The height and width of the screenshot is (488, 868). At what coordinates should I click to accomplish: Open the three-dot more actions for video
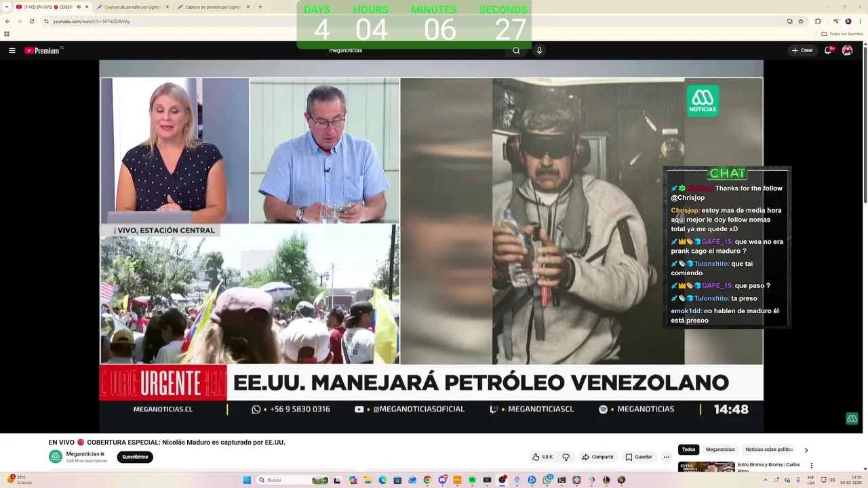click(667, 457)
